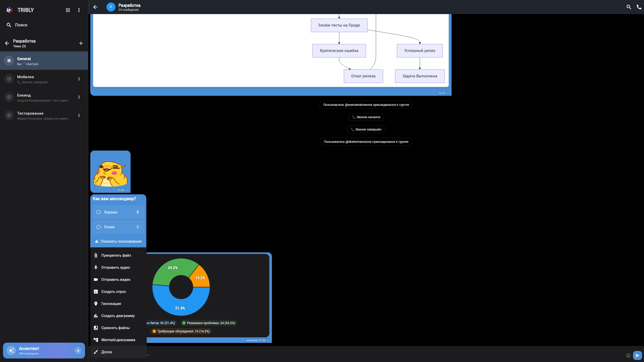
Task: Return from Разработка topics list
Action: pyautogui.click(x=7, y=43)
